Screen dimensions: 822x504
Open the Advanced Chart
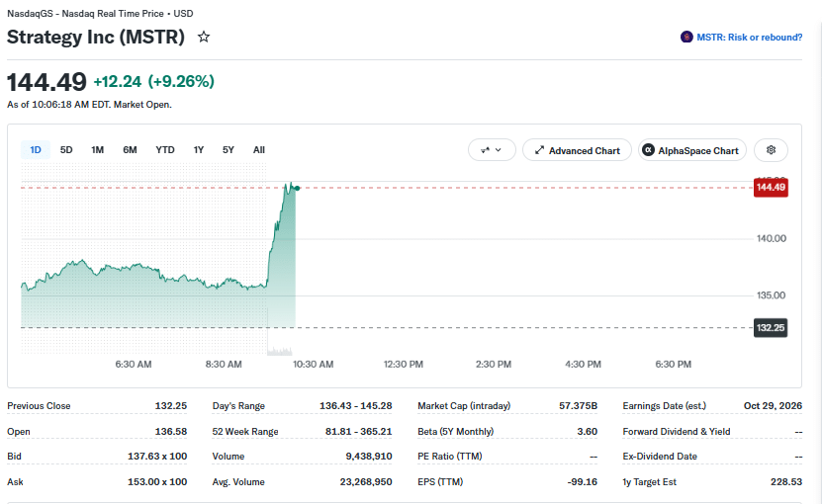tap(578, 150)
